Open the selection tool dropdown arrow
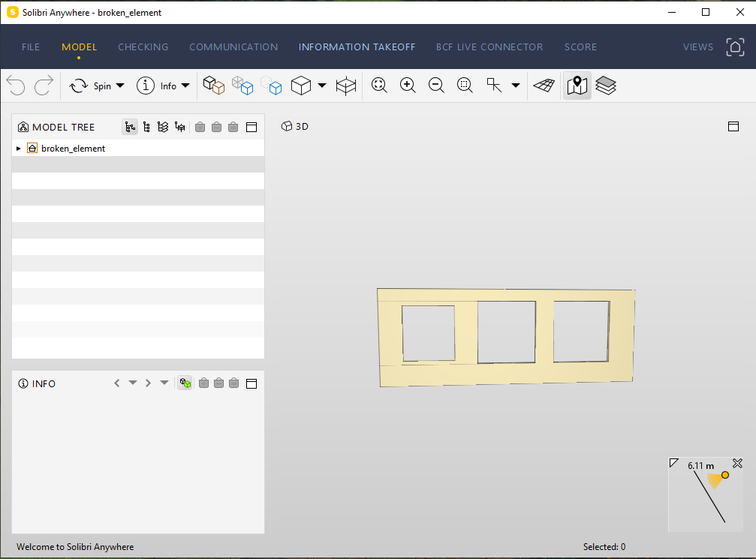 pyautogui.click(x=516, y=86)
